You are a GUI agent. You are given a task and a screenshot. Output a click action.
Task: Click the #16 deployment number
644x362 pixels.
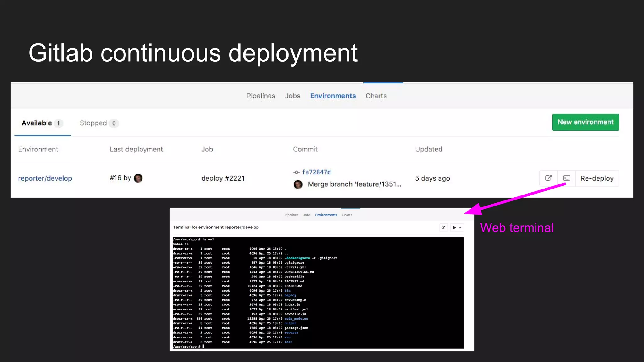pos(115,178)
